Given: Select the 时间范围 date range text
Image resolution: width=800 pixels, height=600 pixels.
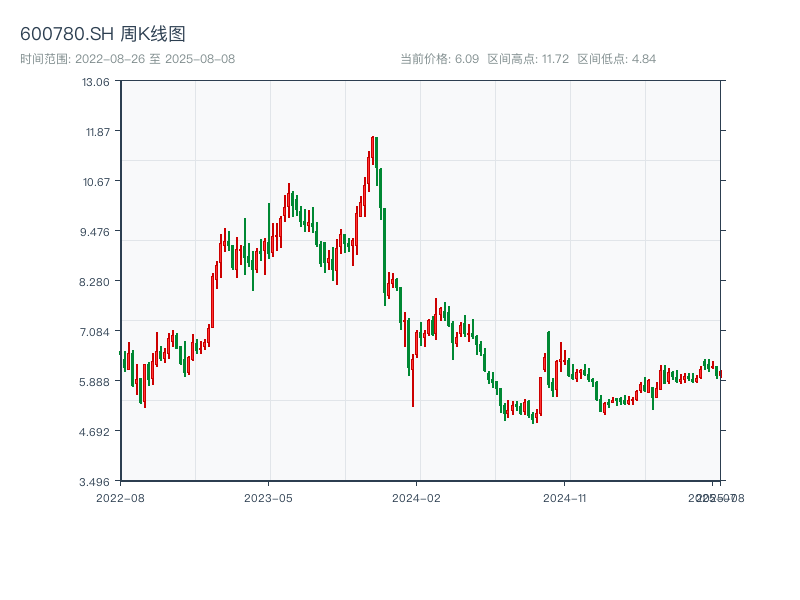Looking at the screenshot, I should click(127, 59).
